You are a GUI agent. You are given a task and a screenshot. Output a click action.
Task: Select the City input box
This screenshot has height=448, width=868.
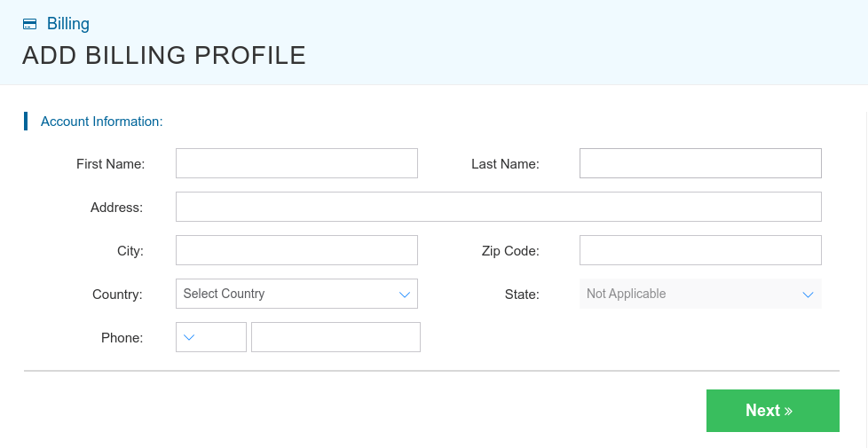pyautogui.click(x=296, y=250)
